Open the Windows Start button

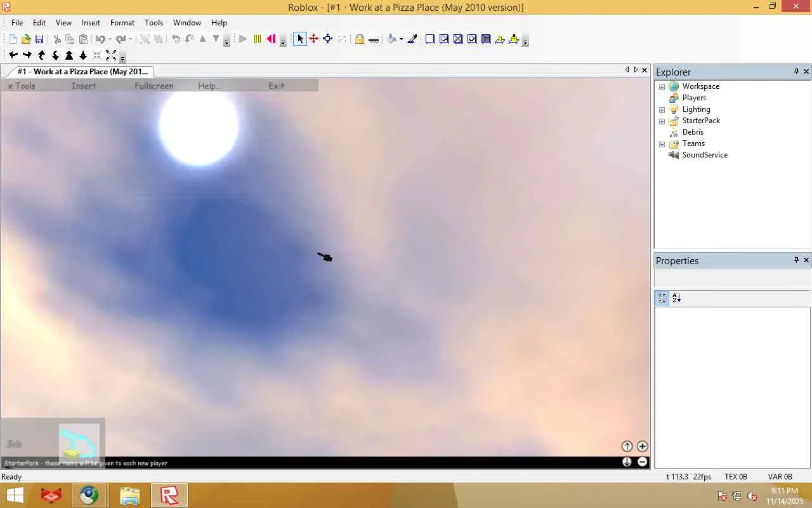pos(15,495)
